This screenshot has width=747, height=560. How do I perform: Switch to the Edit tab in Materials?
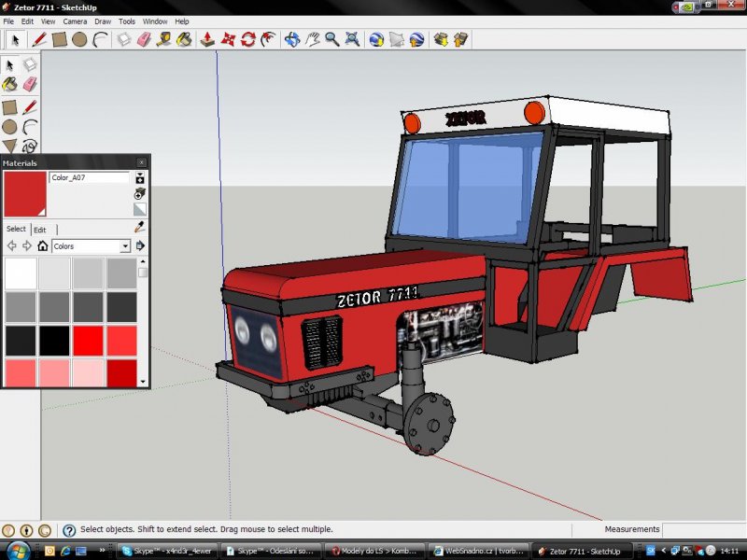pos(40,230)
